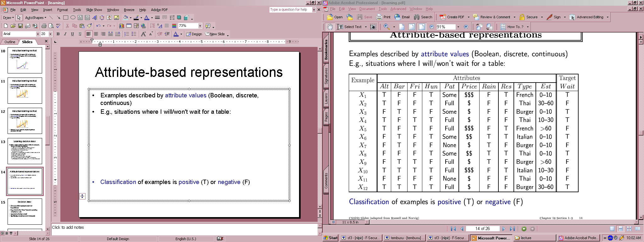The width and height of the screenshot is (644, 242).
Task: Click the Create PDF button in Acrobat
Action: [452, 17]
